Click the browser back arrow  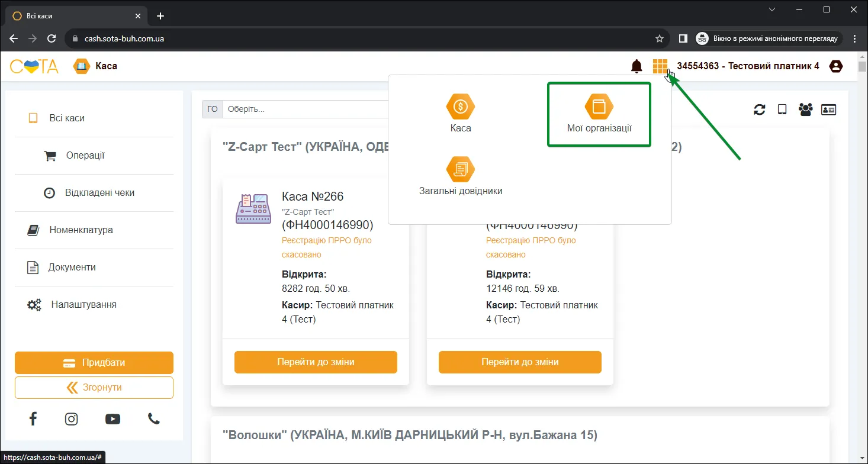point(14,38)
